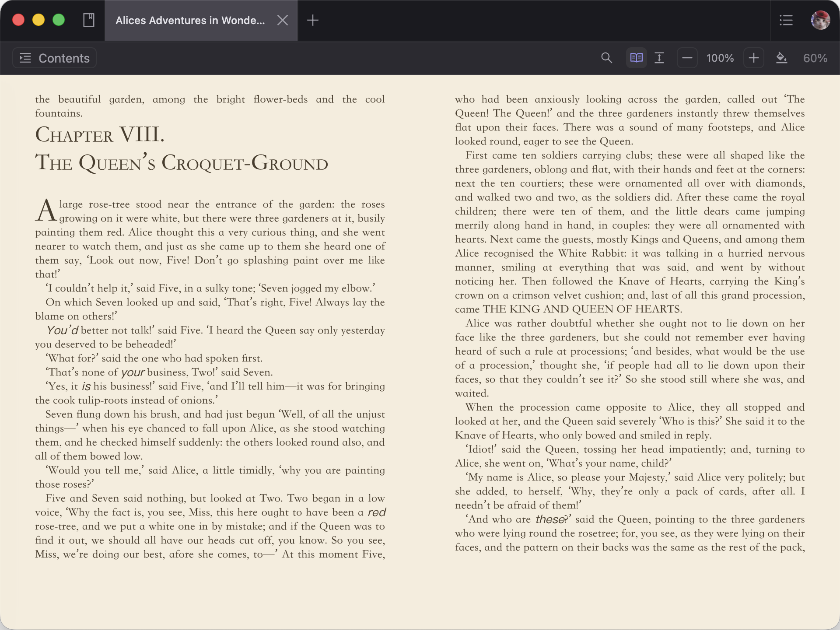
Task: Click the 100% zoom level field
Action: [x=720, y=58]
